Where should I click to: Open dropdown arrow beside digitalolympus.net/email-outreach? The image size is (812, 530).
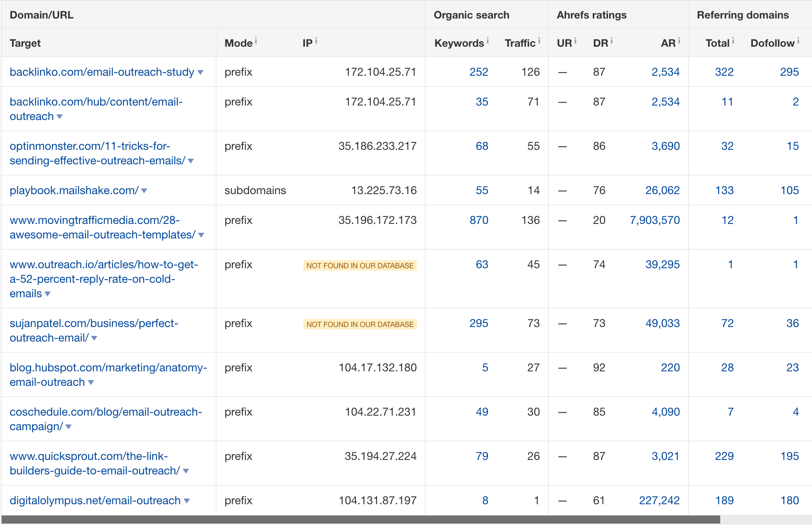187,501
